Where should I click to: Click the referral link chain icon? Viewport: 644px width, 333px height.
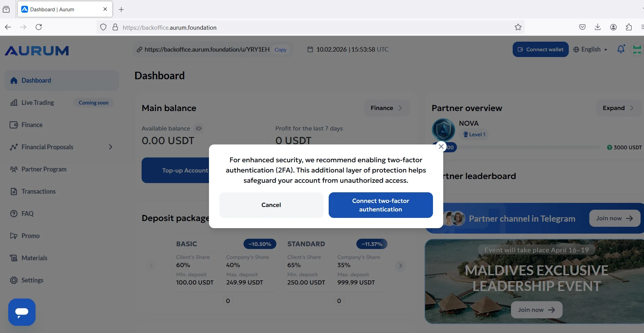coord(140,50)
